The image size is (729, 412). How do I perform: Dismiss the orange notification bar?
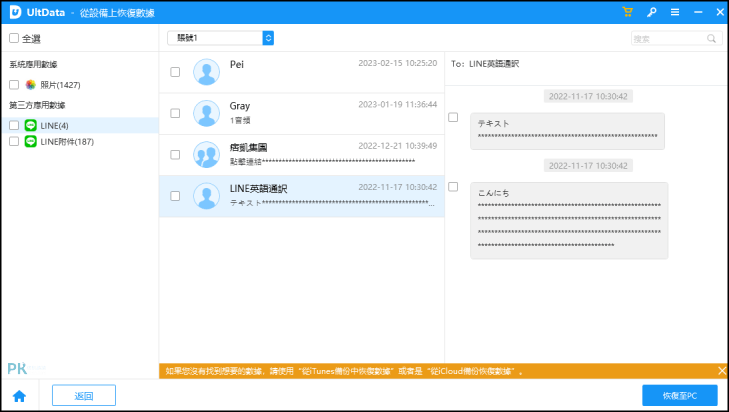tap(722, 371)
